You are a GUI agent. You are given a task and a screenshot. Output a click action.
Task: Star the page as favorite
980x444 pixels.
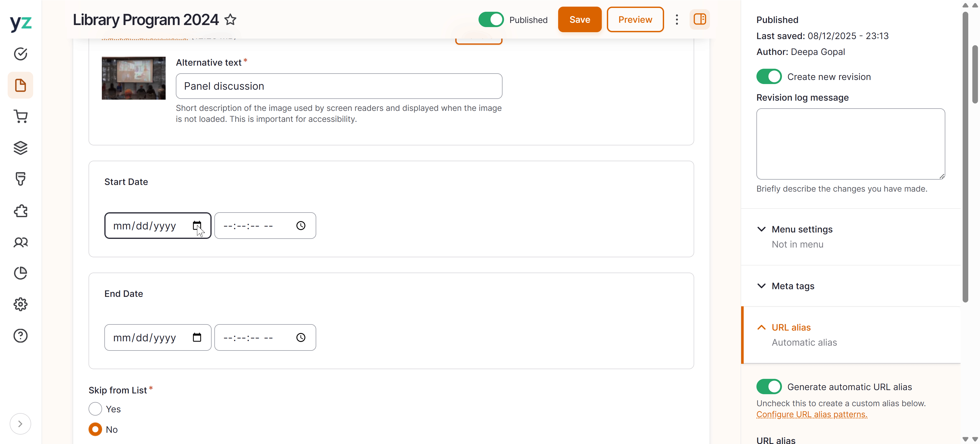[230, 19]
